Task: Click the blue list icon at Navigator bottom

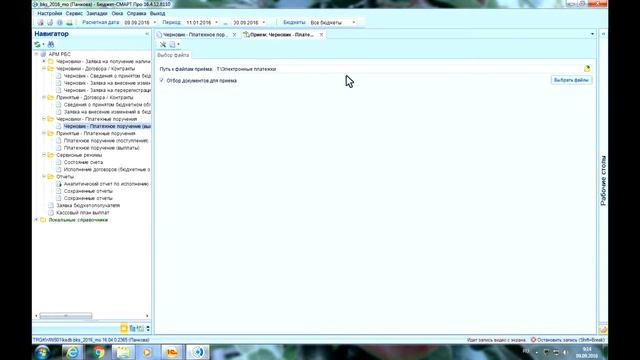Action: 132,328
